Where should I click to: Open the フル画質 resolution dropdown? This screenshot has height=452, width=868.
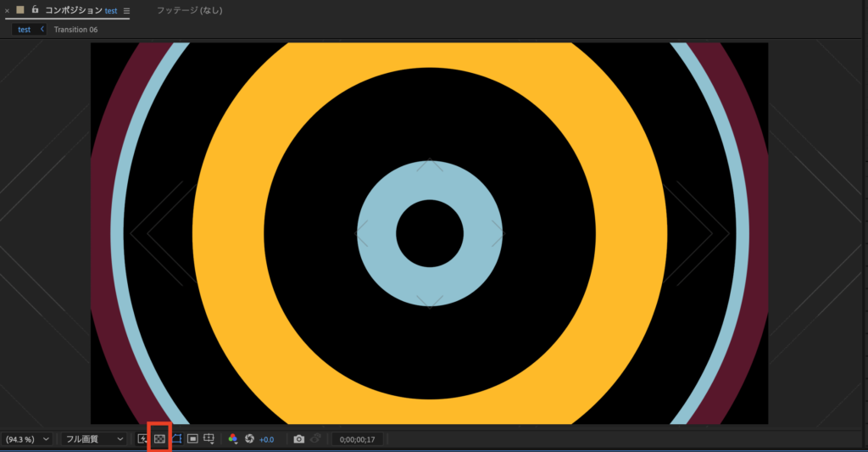click(94, 439)
